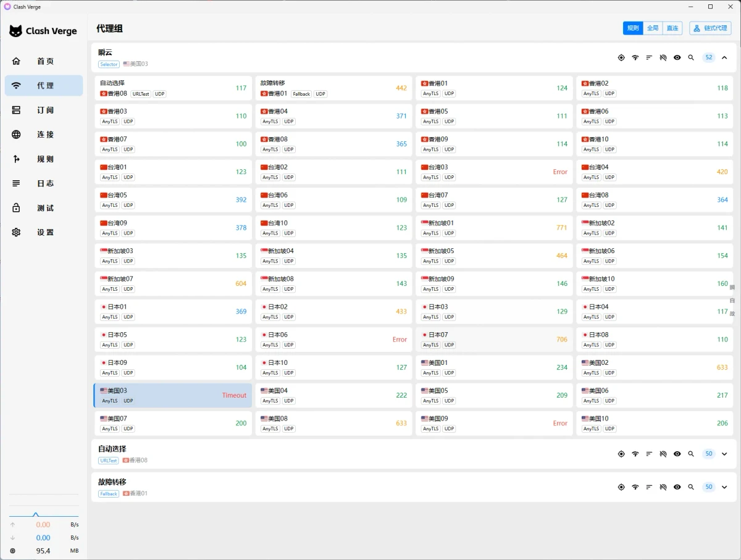Change sort order in 故障转移 group
Viewport: 741px width, 560px height.
tap(649, 487)
